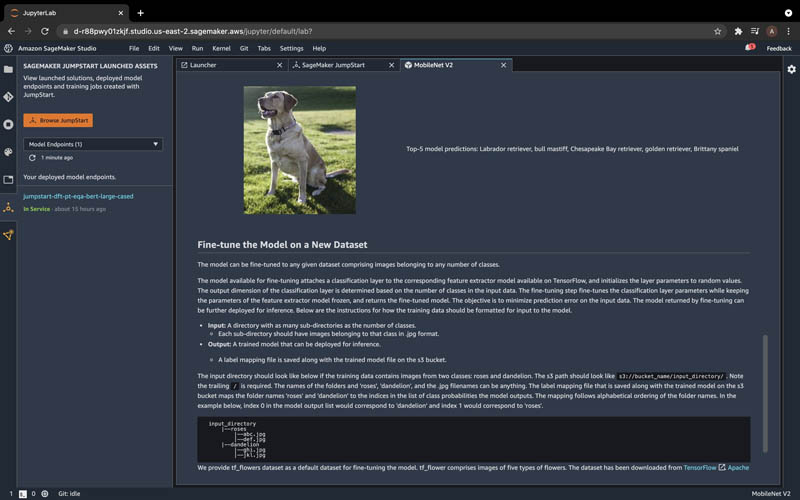800x500 pixels.
Task: Click the Browse JumpStart button
Action: pos(58,120)
